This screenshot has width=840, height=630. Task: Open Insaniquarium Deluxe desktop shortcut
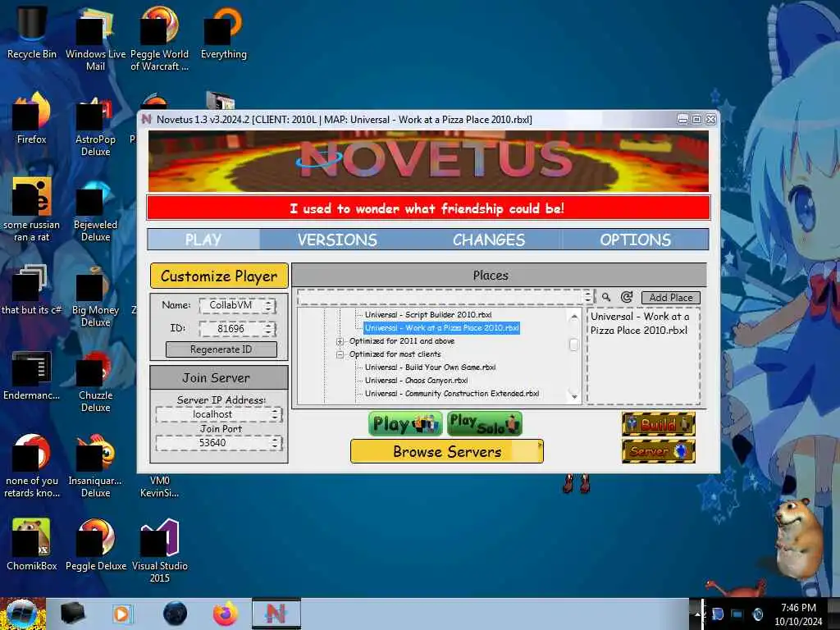(95, 466)
